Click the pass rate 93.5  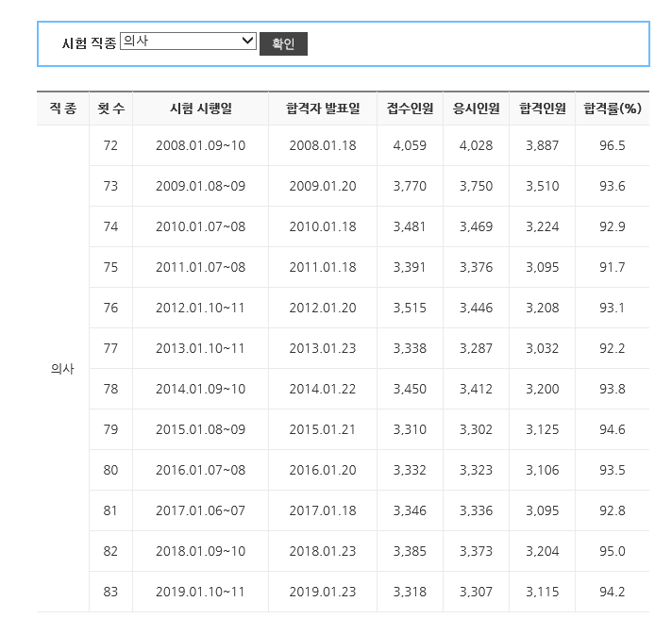(613, 470)
